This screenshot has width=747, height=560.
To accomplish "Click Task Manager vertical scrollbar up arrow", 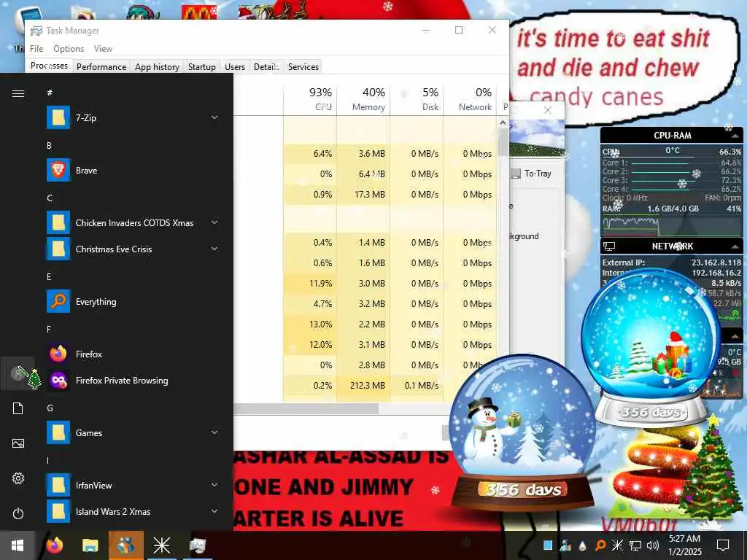I will 503,122.
